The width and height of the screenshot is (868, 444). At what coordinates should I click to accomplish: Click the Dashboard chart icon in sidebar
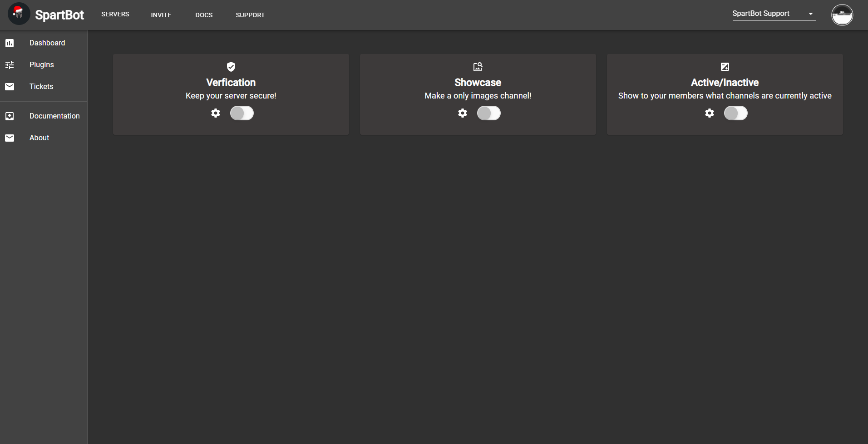tap(10, 43)
